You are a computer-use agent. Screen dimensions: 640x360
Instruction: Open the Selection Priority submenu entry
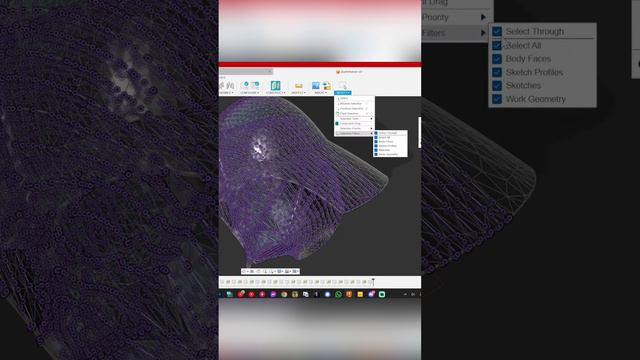click(354, 128)
